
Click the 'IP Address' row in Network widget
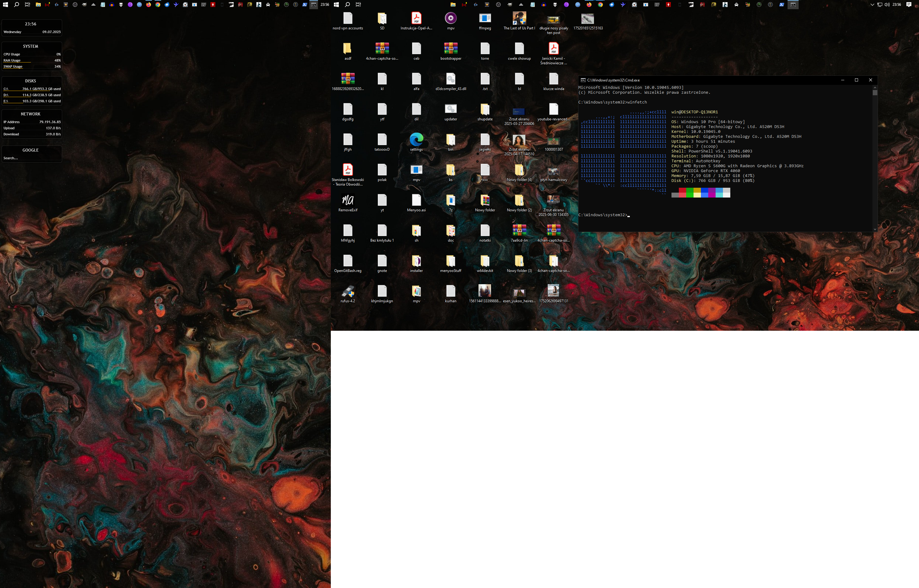point(32,122)
